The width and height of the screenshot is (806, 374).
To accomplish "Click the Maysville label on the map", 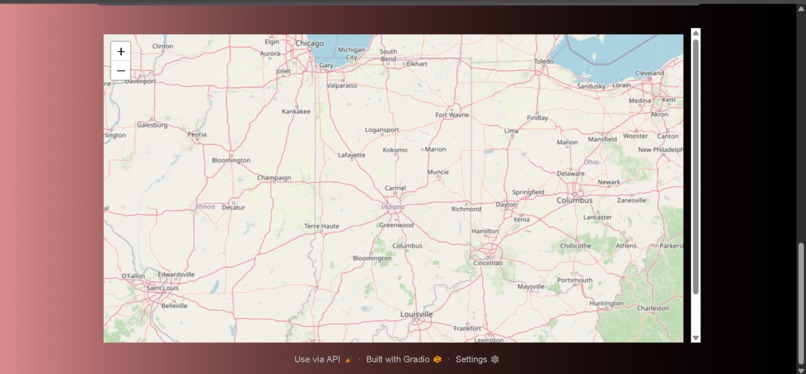I will [x=530, y=287].
